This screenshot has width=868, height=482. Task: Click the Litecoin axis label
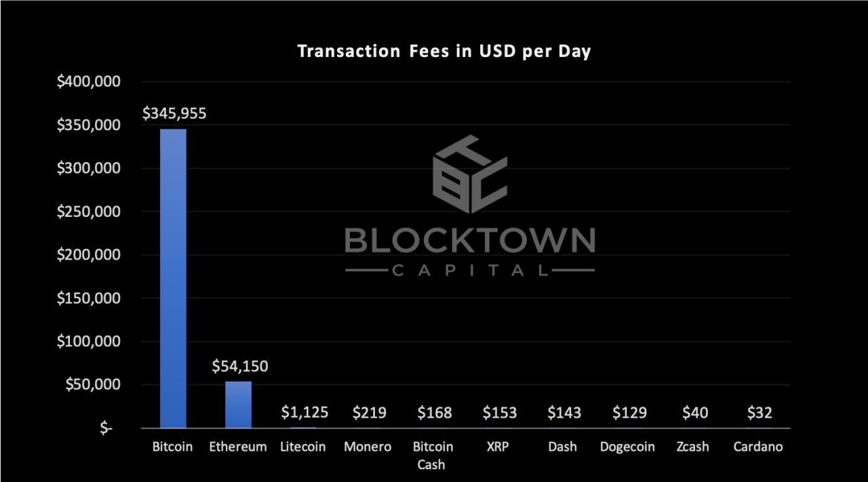[302, 447]
